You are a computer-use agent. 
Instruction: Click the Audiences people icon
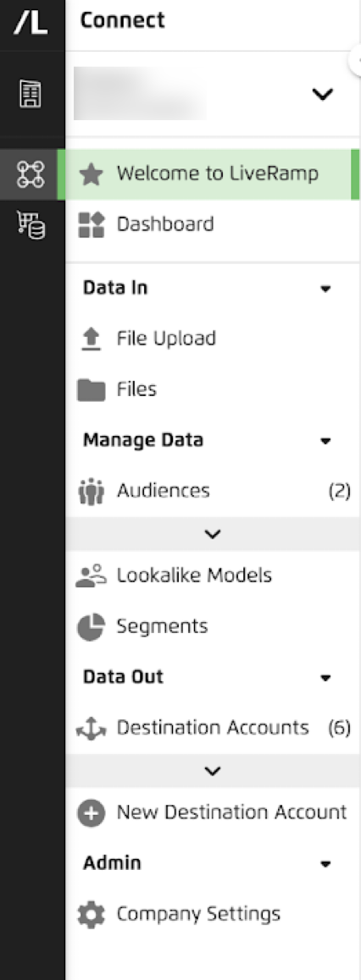pos(92,492)
